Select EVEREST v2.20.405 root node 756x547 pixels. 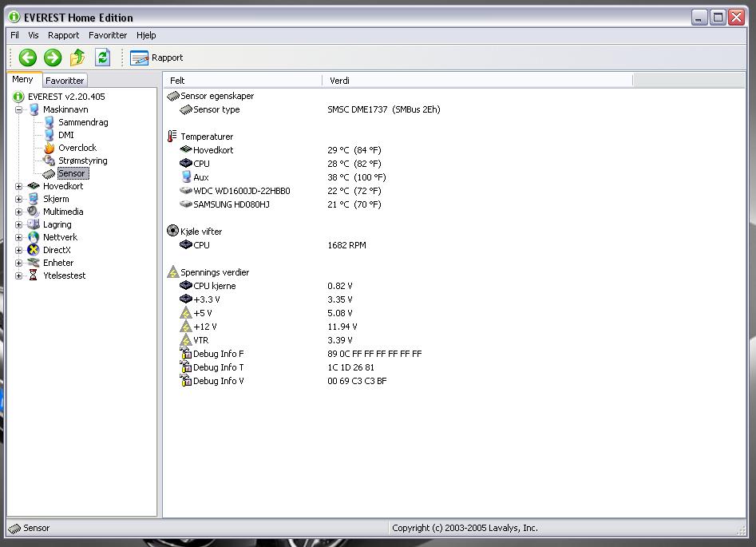point(66,97)
